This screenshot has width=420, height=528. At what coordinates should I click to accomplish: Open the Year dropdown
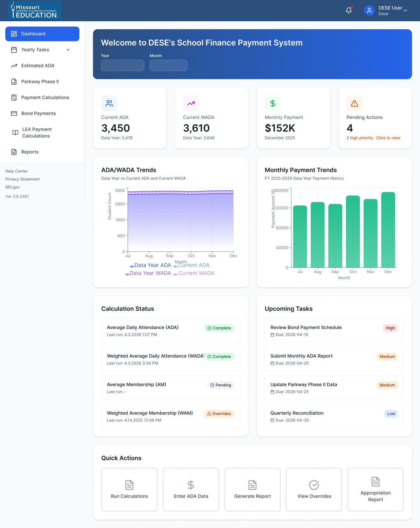click(123, 65)
